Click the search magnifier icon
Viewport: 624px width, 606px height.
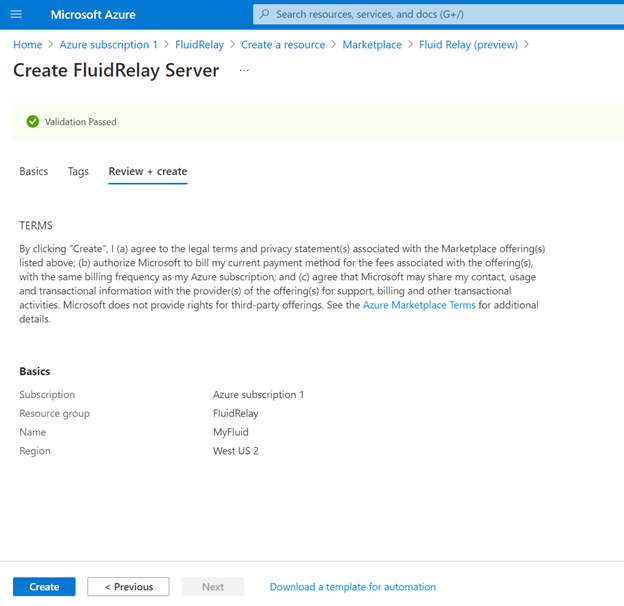(264, 14)
